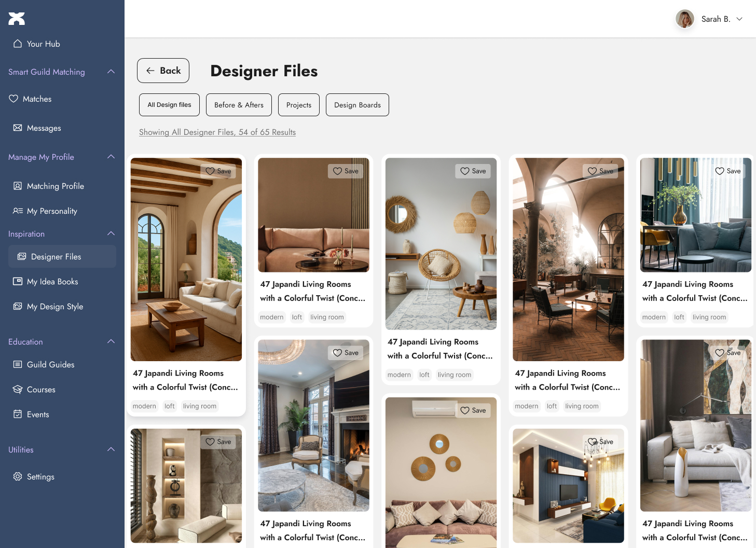The image size is (756, 548).
Task: Collapse the Smart Guild Matching section
Action: [111, 72]
